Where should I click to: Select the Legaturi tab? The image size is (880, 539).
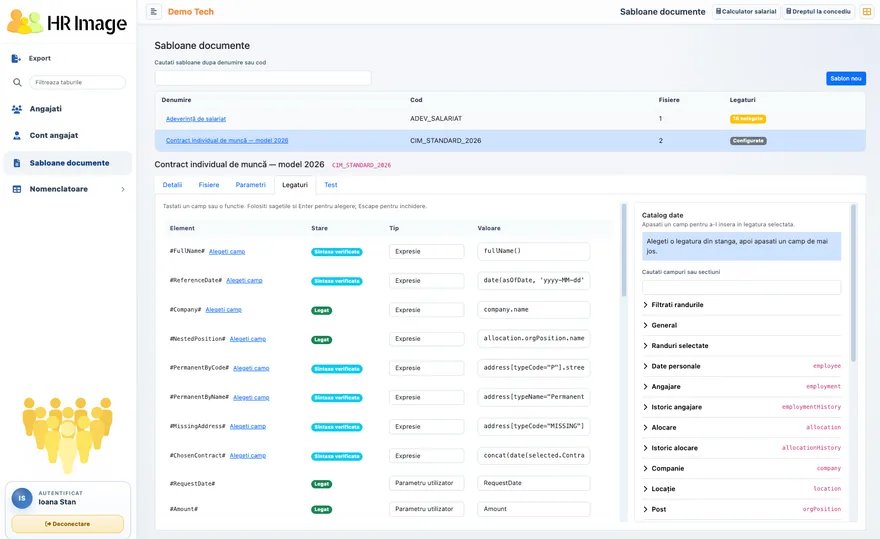tap(295, 185)
